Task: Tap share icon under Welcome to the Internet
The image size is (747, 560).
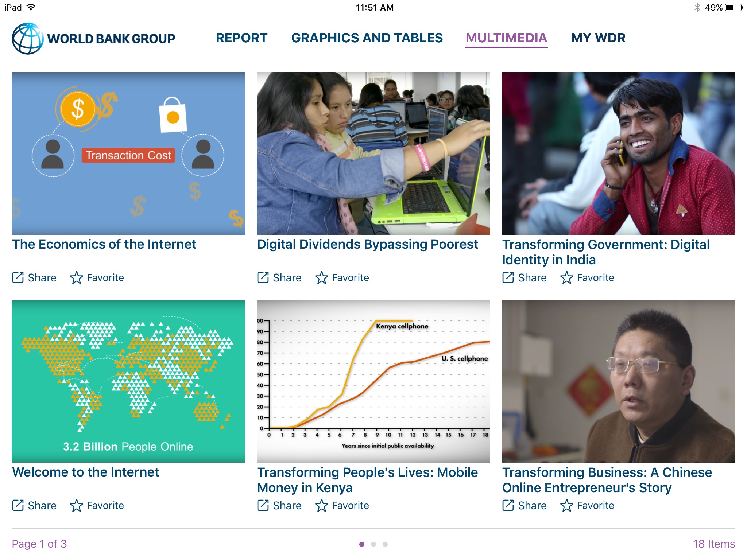Action: click(x=18, y=505)
